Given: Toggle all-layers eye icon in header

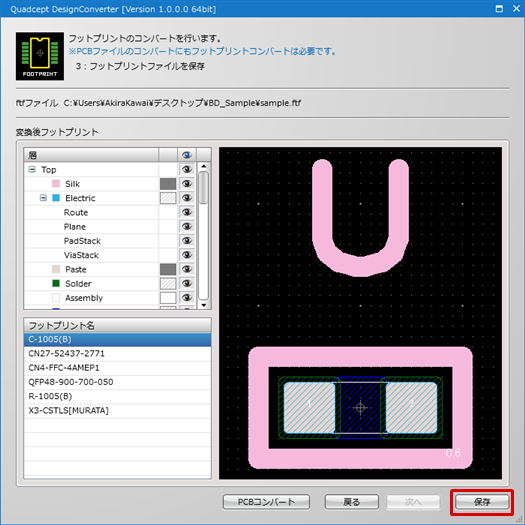Looking at the screenshot, I should coord(186,155).
